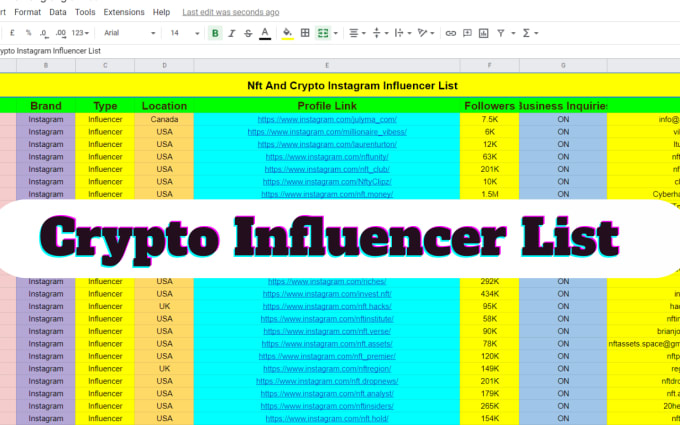This screenshot has height=425, width=680.
Task: Open the instagram.com/nft_club link
Action: tap(327, 169)
